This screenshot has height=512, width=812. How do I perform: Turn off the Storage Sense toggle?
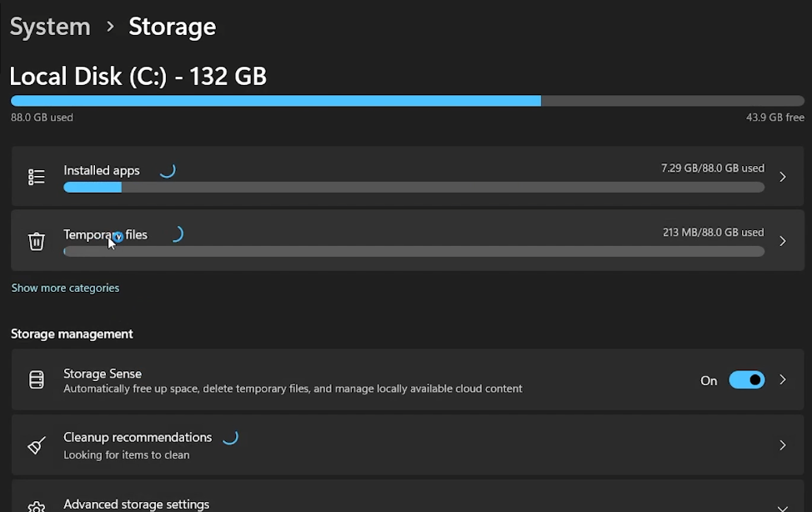point(746,380)
